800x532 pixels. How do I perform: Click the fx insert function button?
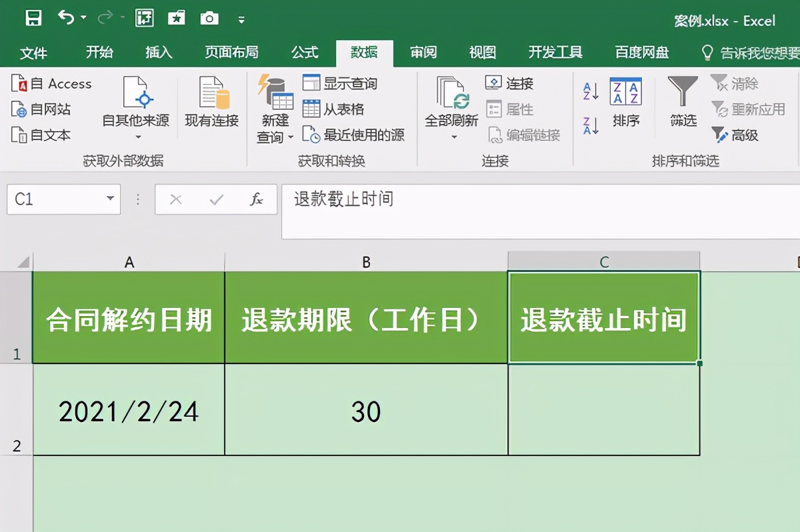point(256,199)
